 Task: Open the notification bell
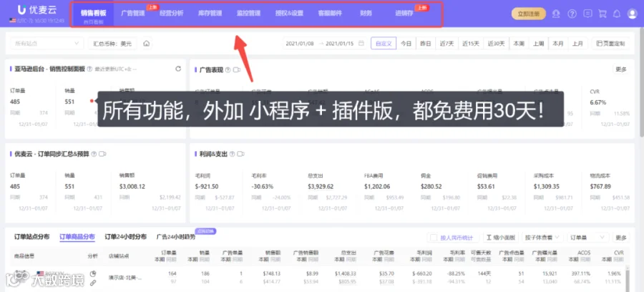(x=617, y=14)
